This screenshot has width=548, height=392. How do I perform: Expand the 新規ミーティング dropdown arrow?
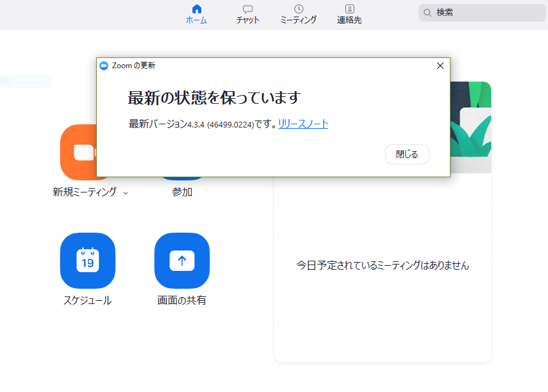pyautogui.click(x=126, y=193)
